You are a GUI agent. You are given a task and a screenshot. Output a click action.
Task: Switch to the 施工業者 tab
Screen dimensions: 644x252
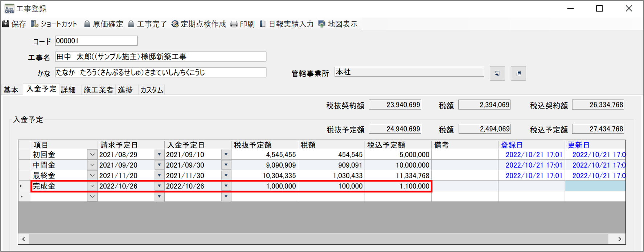[x=98, y=90]
